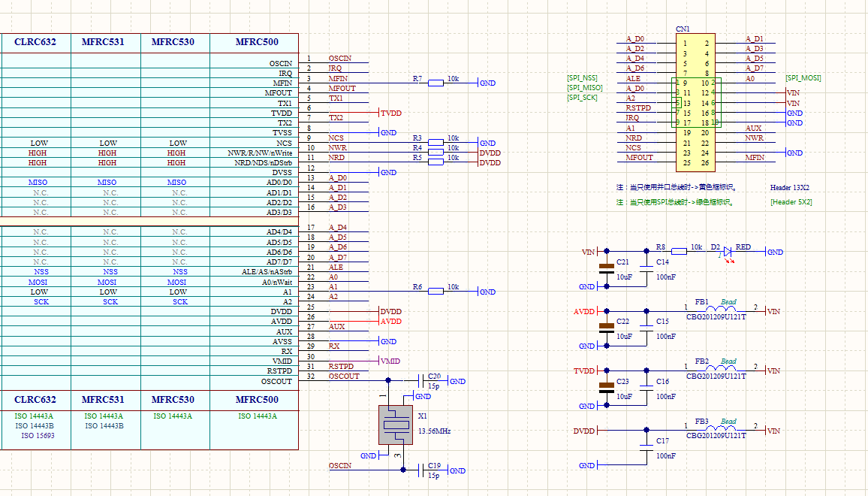Select ISO 14443B under MFRC531
This screenshot has width=868, height=496.
tap(104, 425)
